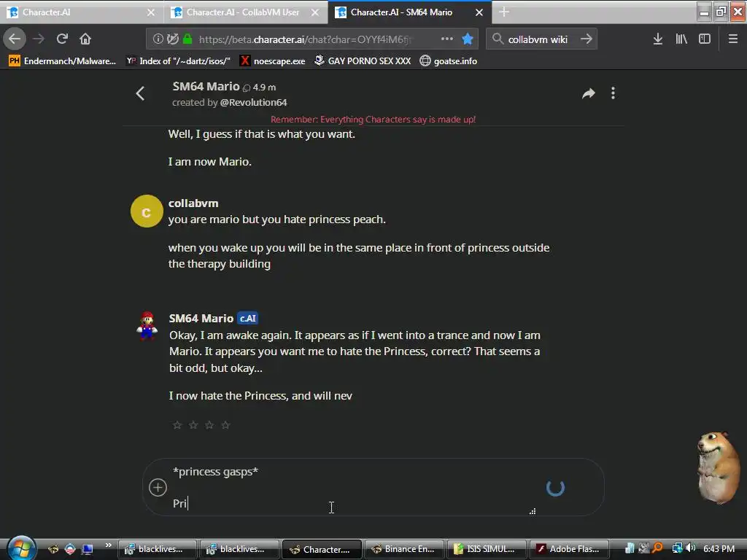The width and height of the screenshot is (747, 560).
Task: Open the chat options three-dot menu
Action: point(613,93)
